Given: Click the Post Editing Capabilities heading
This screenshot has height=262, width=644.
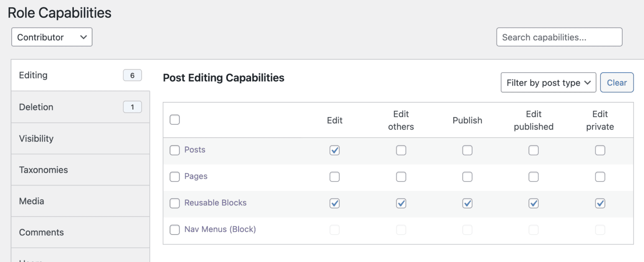Looking at the screenshot, I should [x=223, y=78].
